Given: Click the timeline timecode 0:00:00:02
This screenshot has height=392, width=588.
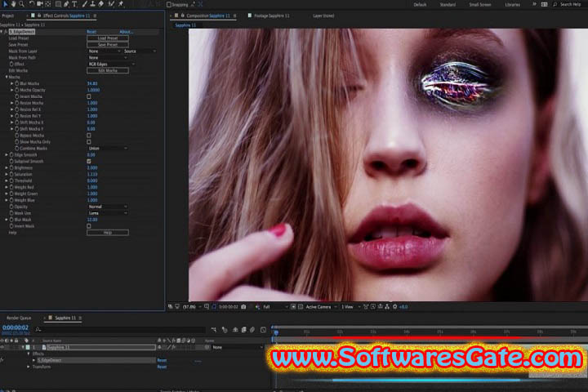Looking at the screenshot, I should click(x=16, y=327).
